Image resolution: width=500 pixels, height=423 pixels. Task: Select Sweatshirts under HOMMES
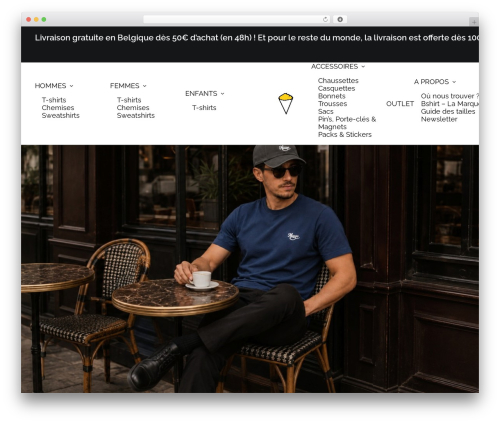tap(61, 115)
